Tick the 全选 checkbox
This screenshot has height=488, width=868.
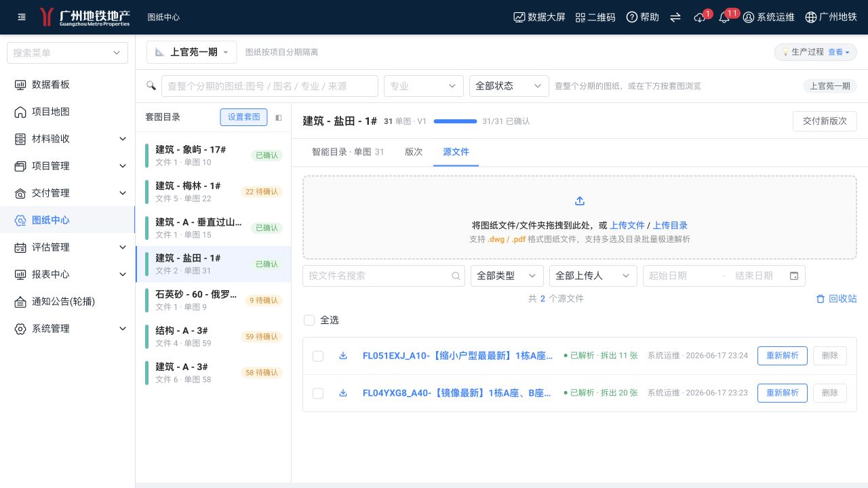(309, 320)
